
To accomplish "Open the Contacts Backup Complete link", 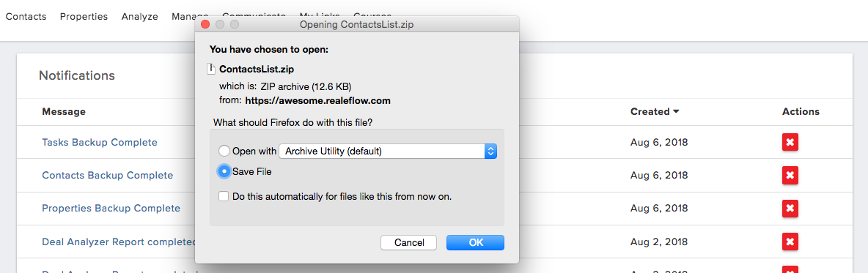I will (x=107, y=175).
